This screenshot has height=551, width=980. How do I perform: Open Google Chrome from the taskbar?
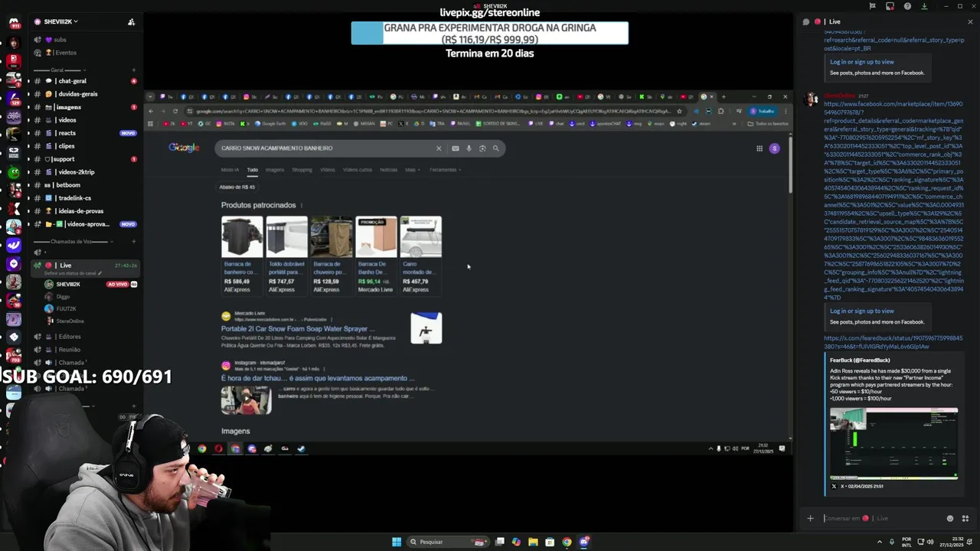567,542
